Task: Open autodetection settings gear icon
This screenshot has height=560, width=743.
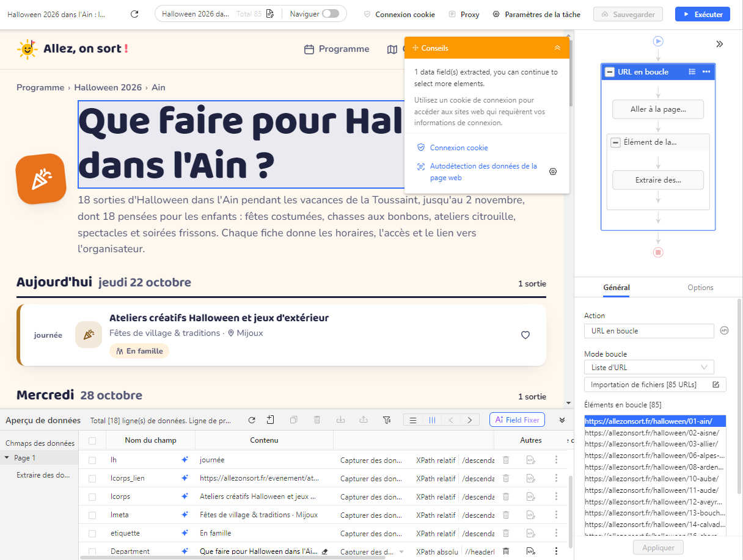Action: (x=553, y=172)
